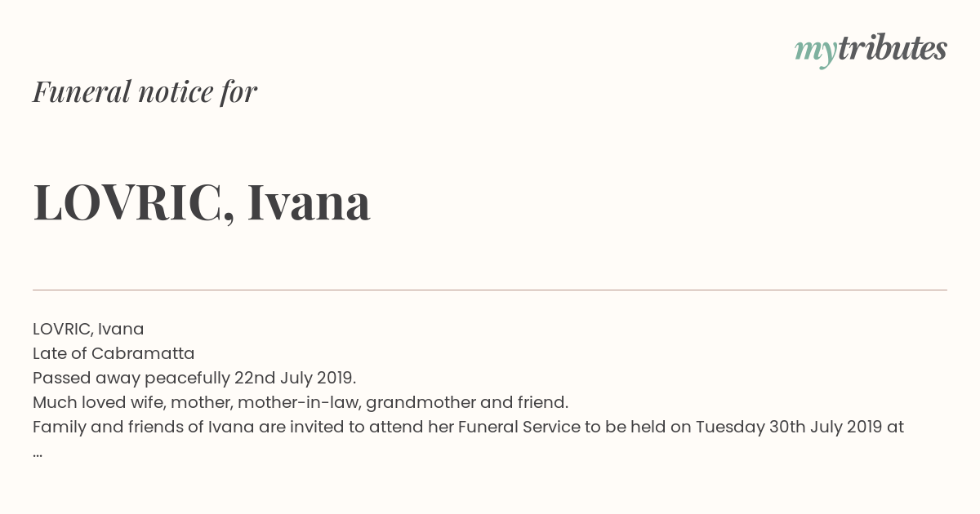980x514 pixels.
Task: Click the date "22nd July 2019"
Action: 294,378
